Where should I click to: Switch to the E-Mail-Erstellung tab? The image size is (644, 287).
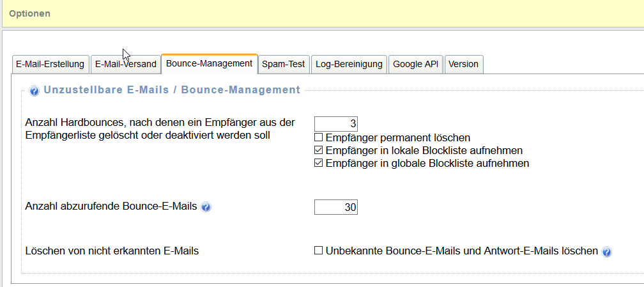coord(50,64)
